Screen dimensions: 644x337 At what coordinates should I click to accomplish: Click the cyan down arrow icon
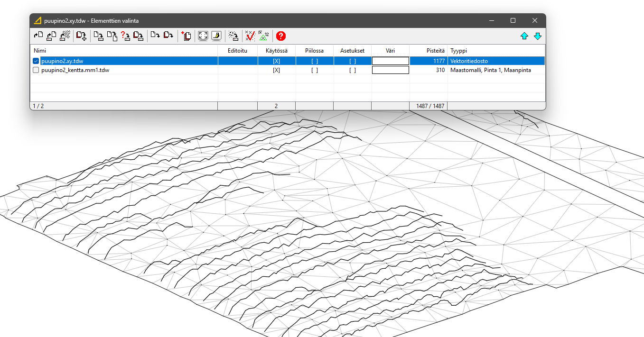coord(537,36)
